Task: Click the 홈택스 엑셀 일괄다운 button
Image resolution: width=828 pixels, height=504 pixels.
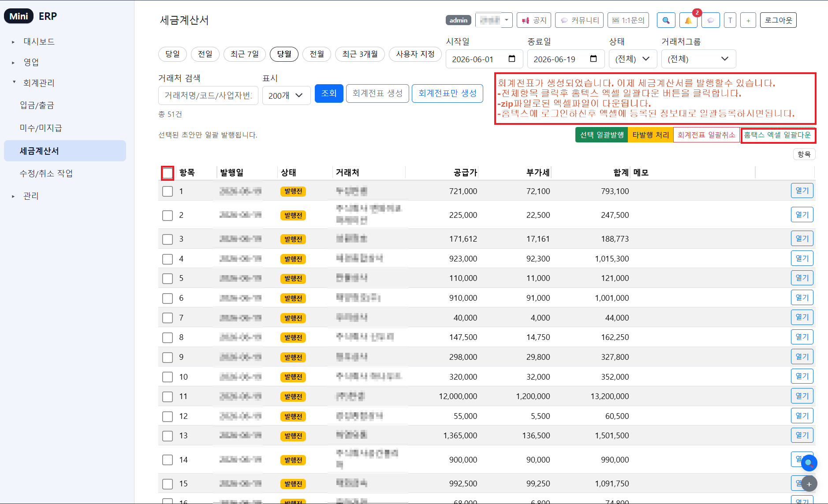Action: tap(778, 135)
